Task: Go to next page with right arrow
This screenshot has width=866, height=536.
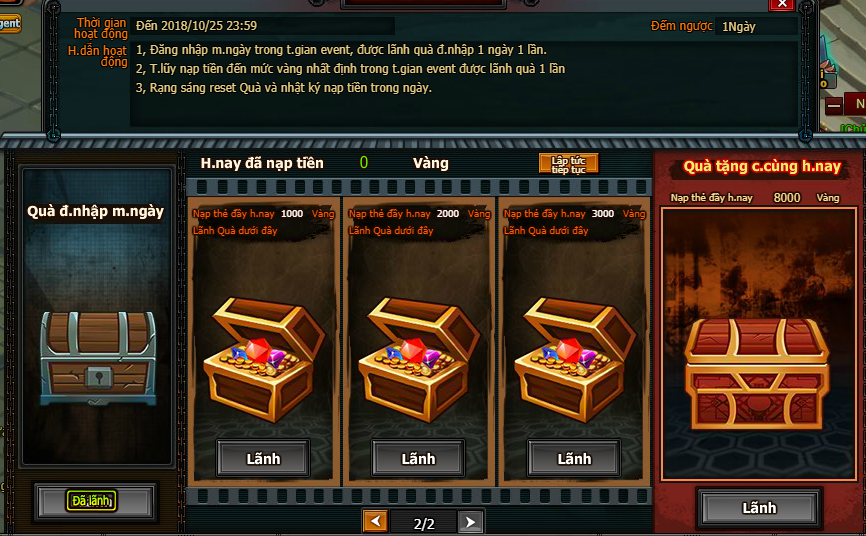Action: tap(471, 522)
